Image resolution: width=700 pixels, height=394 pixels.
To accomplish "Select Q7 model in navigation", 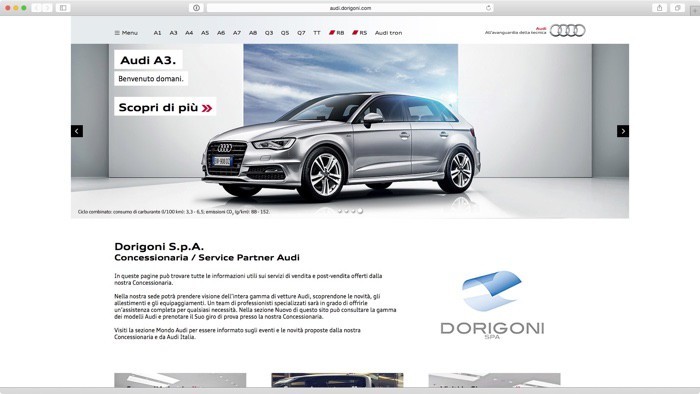I will (x=301, y=33).
